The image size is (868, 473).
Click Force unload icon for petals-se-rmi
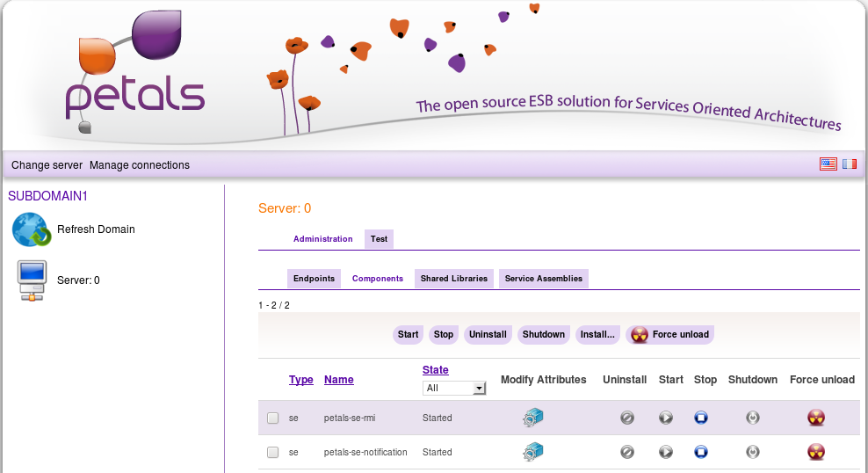(x=816, y=418)
